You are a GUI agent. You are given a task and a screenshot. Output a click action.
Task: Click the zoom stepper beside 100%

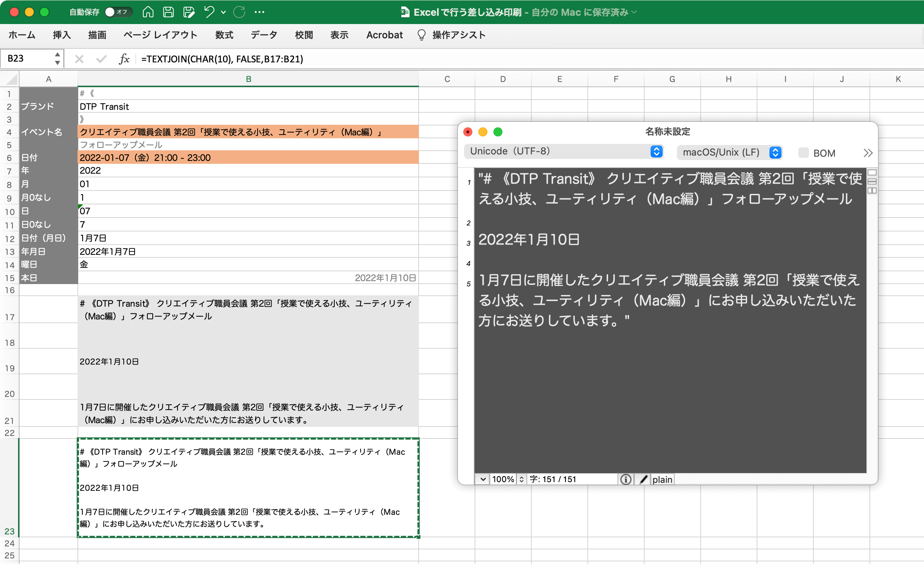point(521,479)
